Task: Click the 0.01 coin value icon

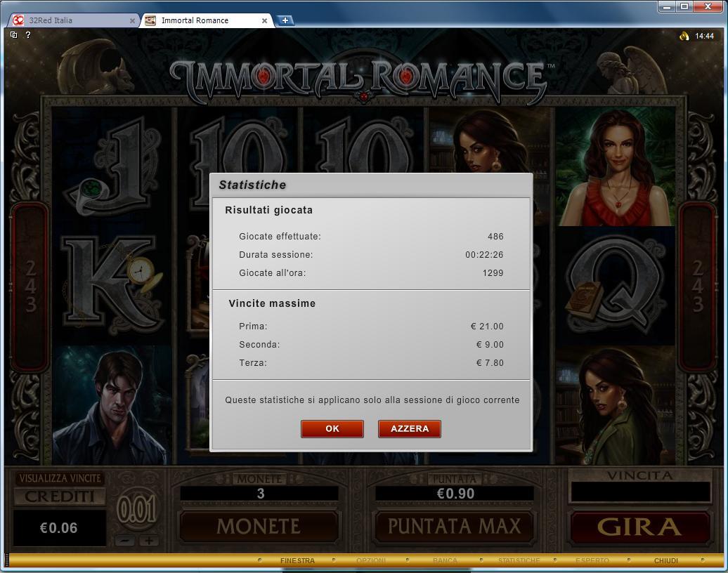Action: click(x=136, y=509)
